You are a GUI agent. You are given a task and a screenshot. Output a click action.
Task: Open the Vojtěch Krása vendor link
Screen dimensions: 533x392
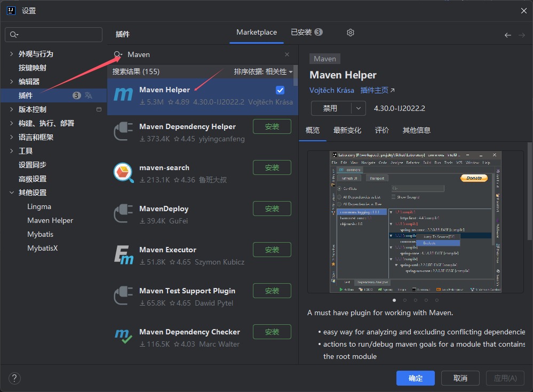point(331,90)
